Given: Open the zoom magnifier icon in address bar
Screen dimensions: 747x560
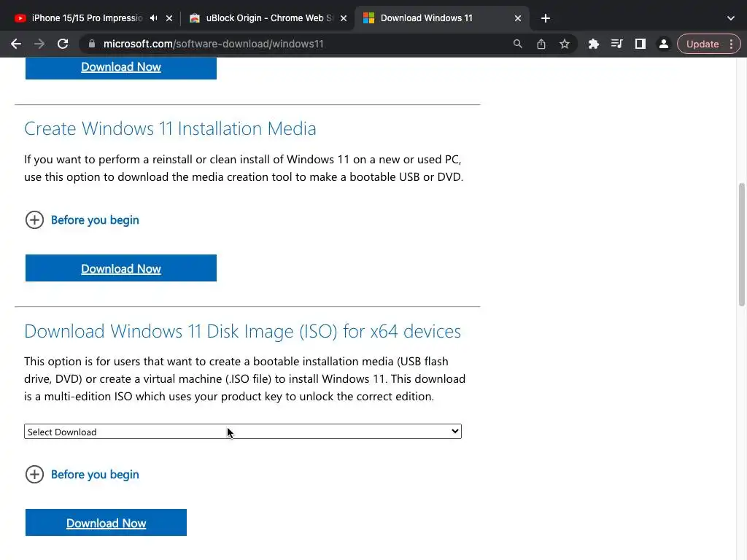Looking at the screenshot, I should [518, 44].
